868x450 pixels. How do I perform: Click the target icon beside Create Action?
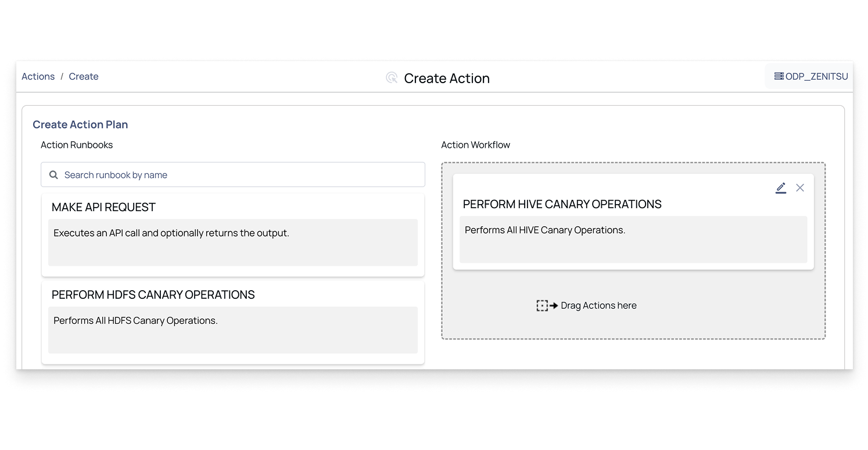pyautogui.click(x=392, y=78)
